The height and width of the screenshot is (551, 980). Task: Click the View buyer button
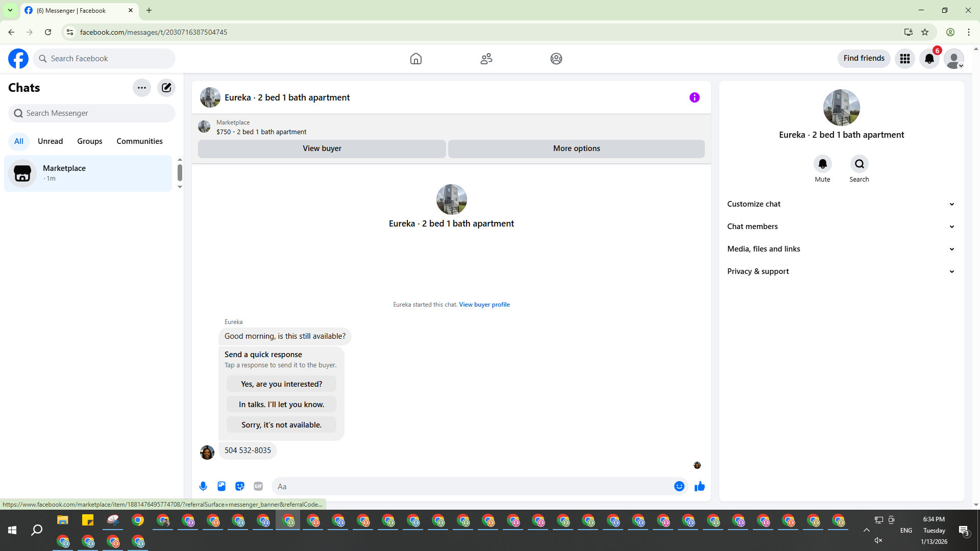(x=322, y=148)
